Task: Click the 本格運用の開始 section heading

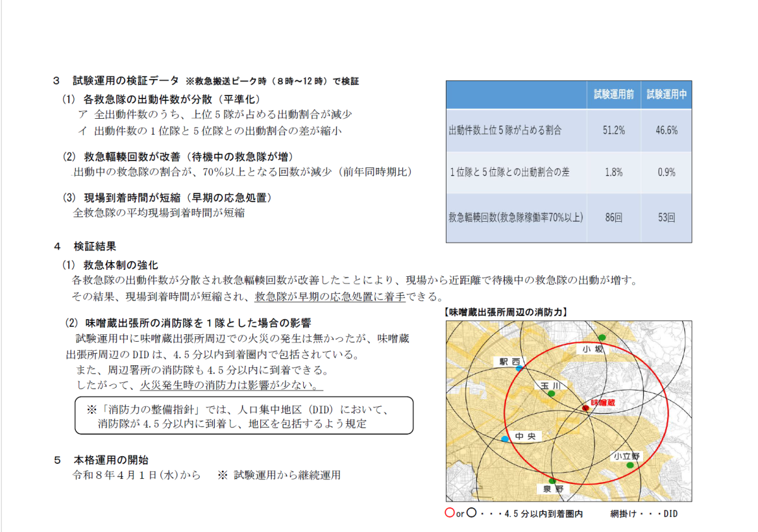Action: click(x=111, y=459)
